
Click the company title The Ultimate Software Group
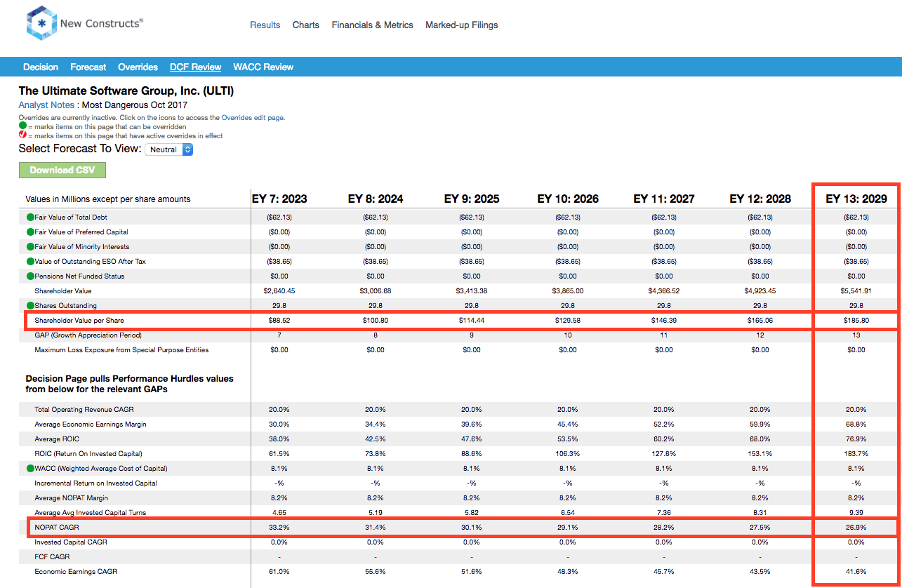point(126,91)
